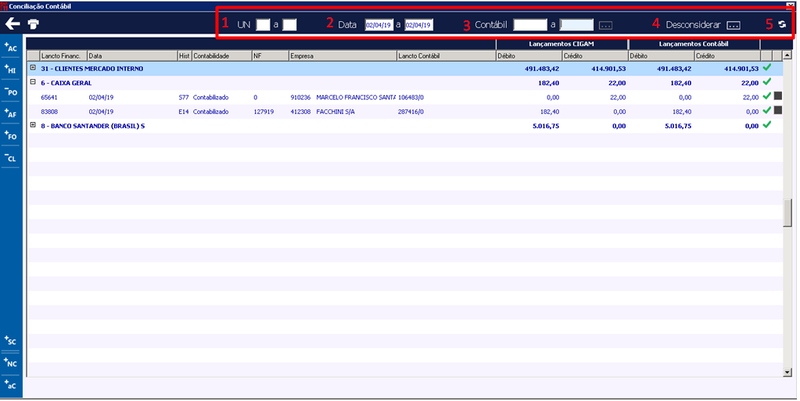
Task: Click the accounting entry 287416/0
Action: click(411, 111)
